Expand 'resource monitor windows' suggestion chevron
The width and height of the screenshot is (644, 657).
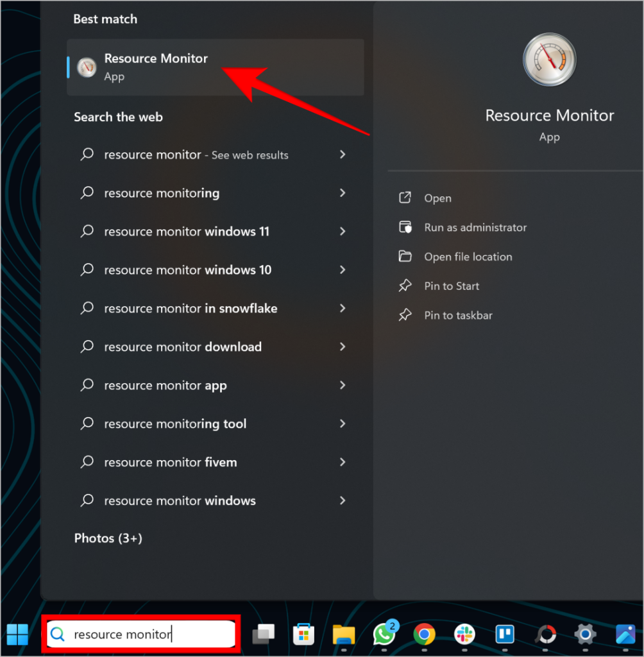[343, 500]
